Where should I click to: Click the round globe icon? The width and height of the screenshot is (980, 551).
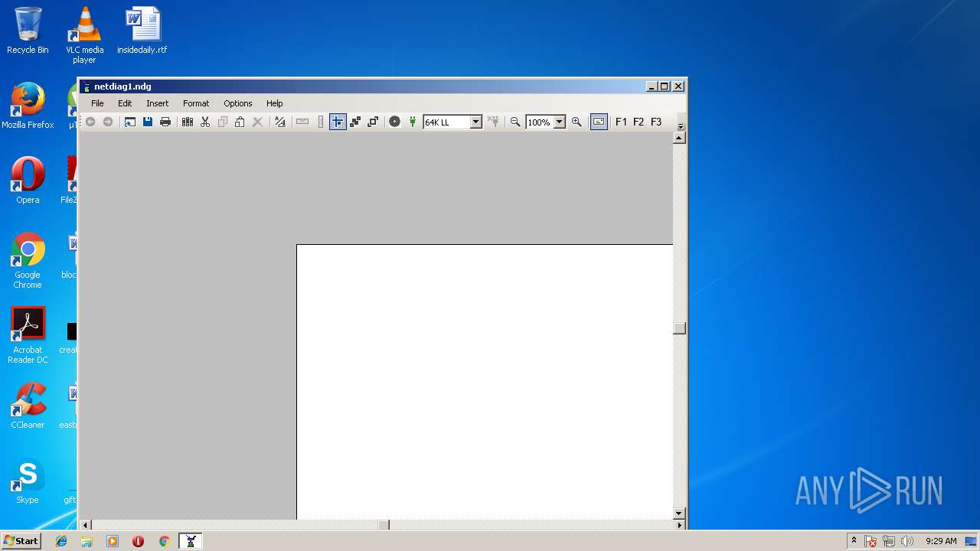(x=395, y=122)
